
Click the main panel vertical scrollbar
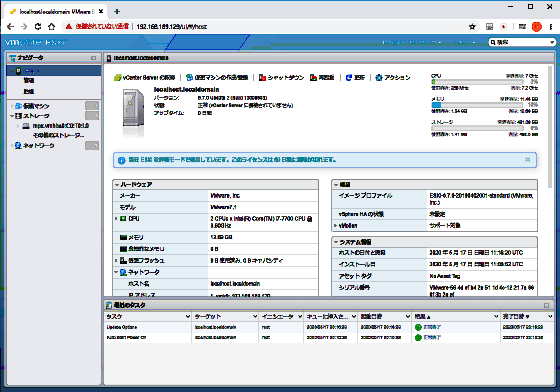pos(550,127)
